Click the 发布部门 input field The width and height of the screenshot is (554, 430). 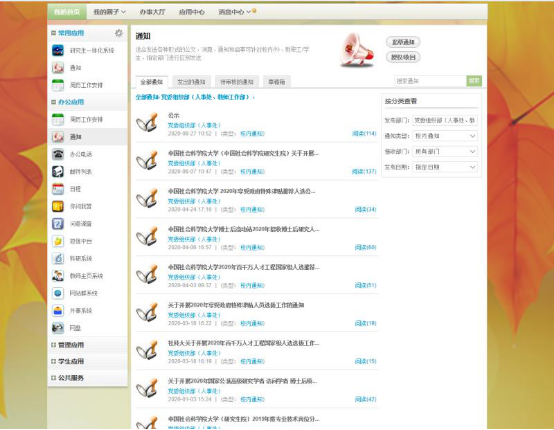[x=445, y=120]
